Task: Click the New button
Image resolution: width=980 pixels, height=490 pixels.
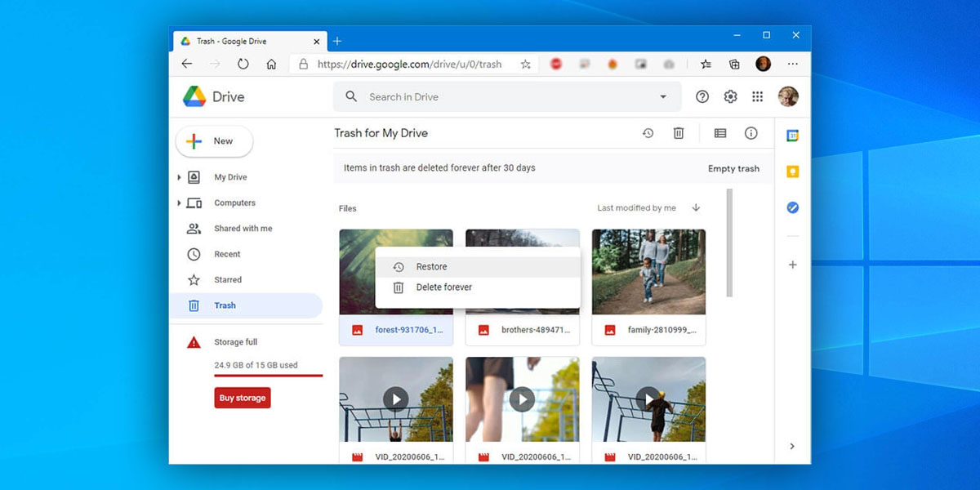Action: click(214, 141)
